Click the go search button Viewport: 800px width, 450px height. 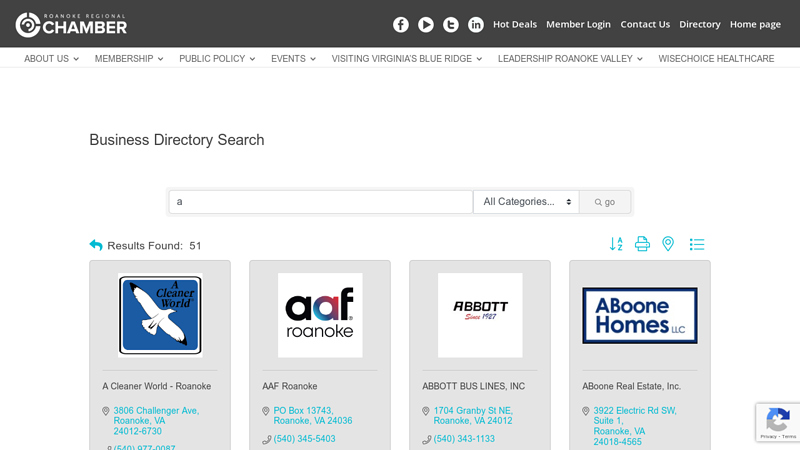pyautogui.click(x=605, y=202)
